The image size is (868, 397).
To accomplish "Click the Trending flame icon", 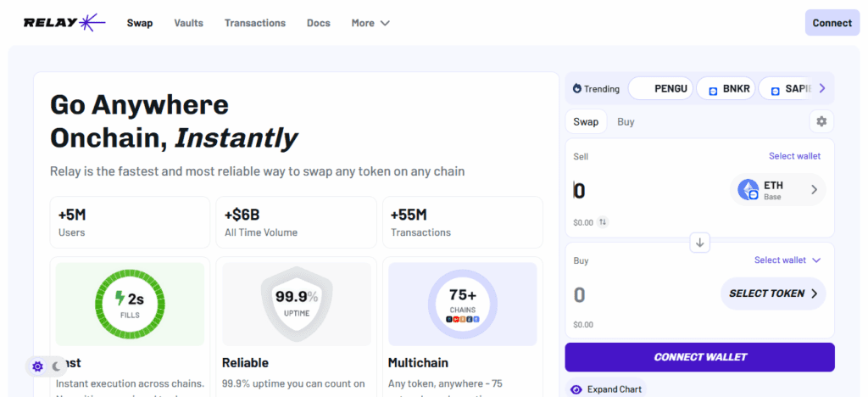I will click(x=577, y=88).
